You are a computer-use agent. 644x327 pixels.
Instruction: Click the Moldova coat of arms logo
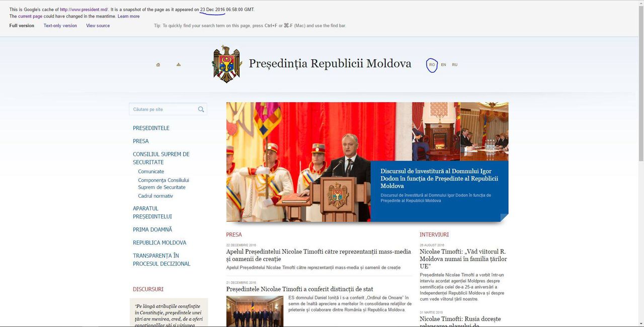tap(227, 64)
